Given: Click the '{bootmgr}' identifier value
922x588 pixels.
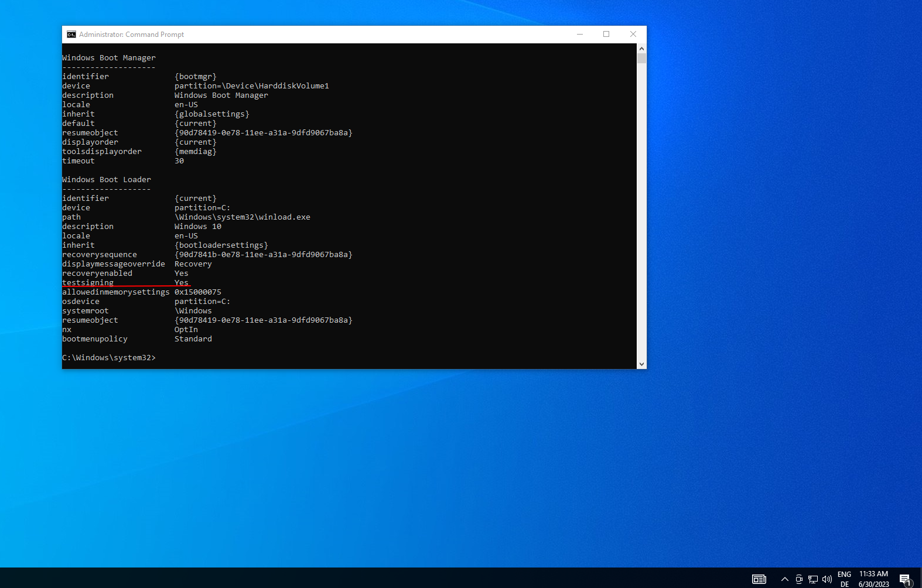Looking at the screenshot, I should click(196, 77).
